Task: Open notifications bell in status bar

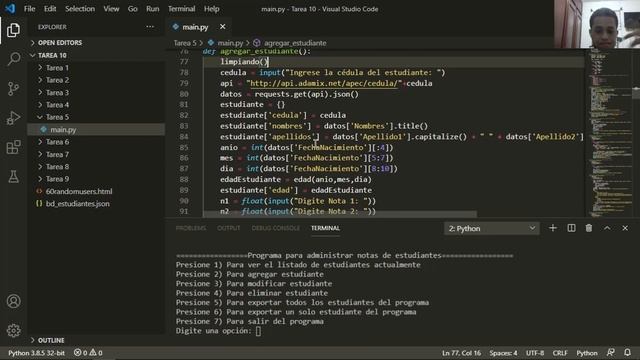Action: [627, 352]
